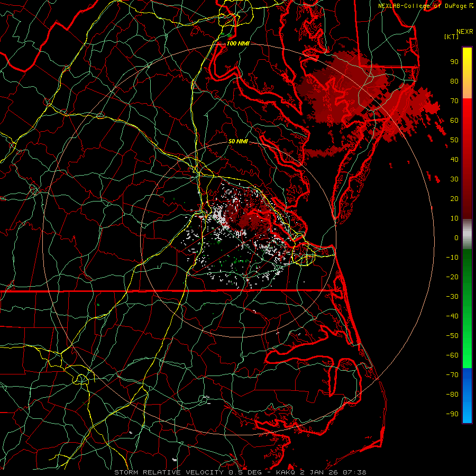
Task: Select the 70 value on the velocity scale
Action: coord(454,101)
